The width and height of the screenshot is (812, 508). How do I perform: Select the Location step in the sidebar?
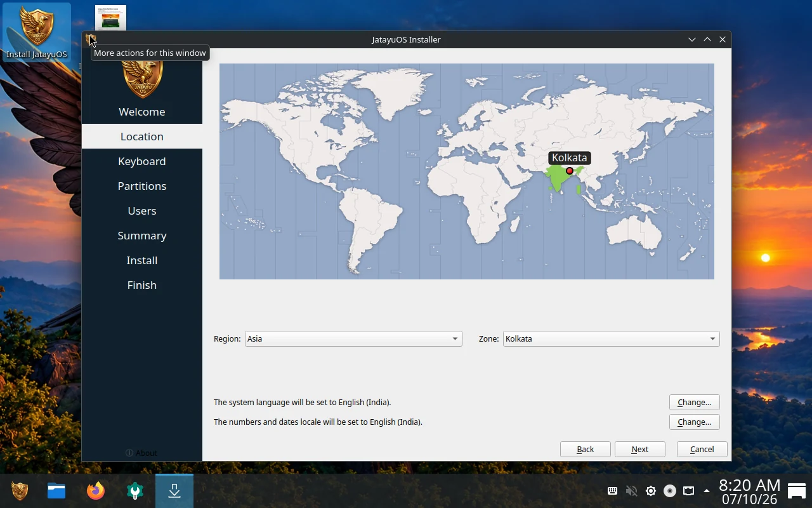point(142,137)
